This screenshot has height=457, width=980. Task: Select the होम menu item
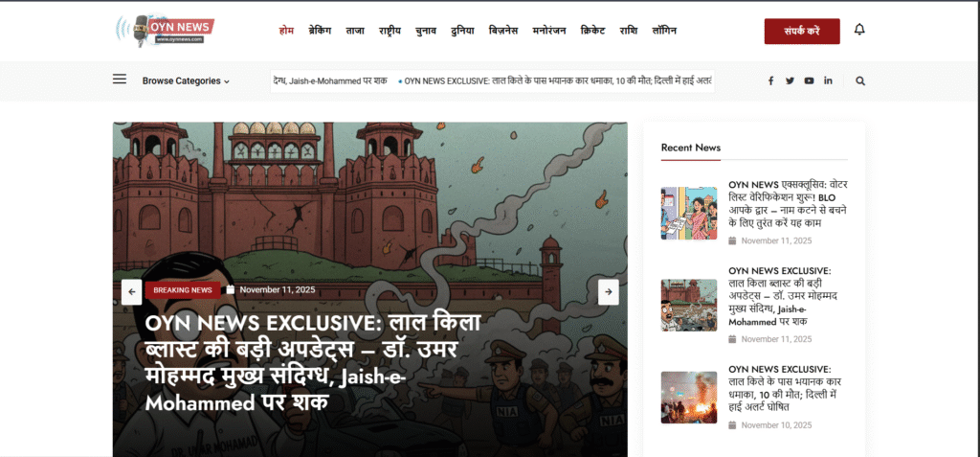[286, 30]
